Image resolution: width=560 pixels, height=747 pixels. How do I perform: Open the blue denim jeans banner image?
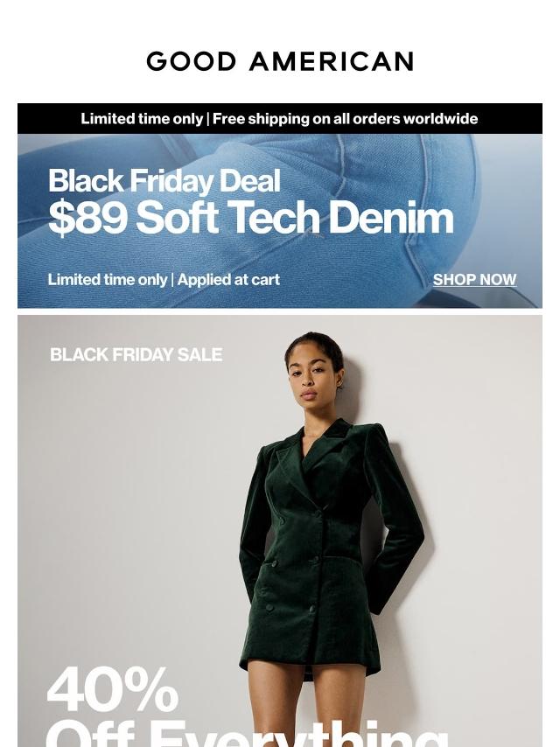280,220
